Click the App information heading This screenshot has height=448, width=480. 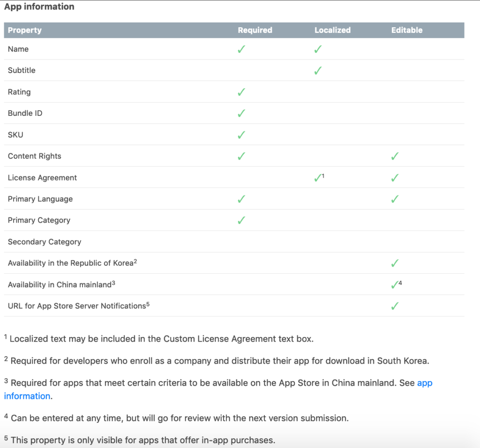(39, 7)
